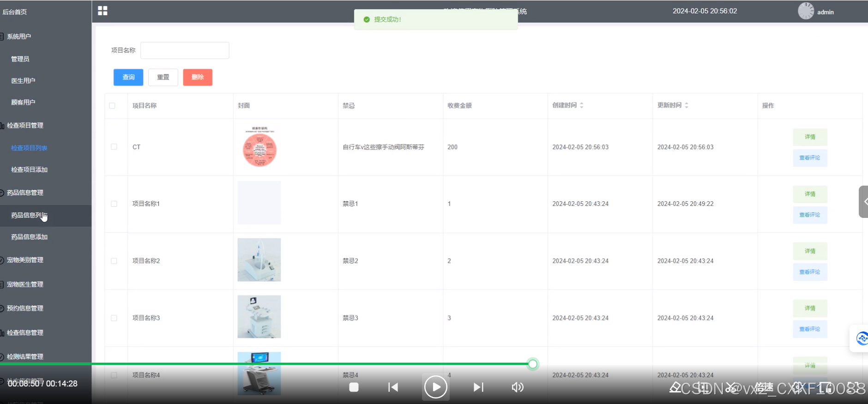Click the 2024-02-05 20:56:02 clock in header

(705, 11)
